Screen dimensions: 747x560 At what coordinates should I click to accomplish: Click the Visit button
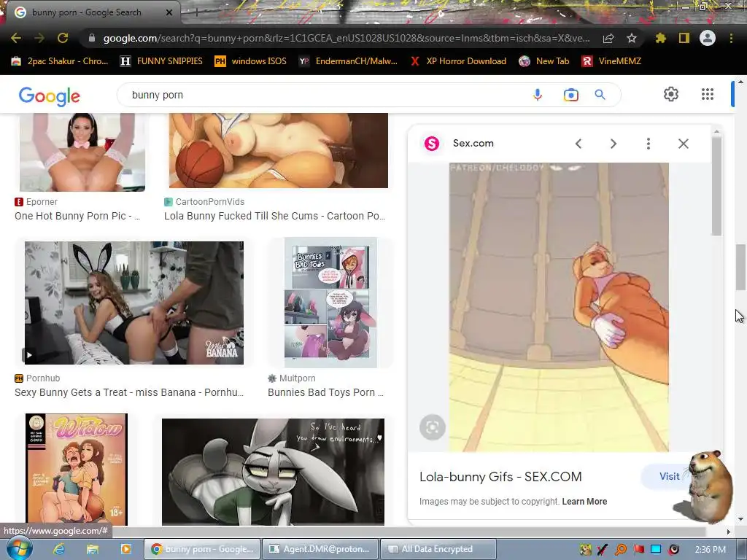click(669, 476)
